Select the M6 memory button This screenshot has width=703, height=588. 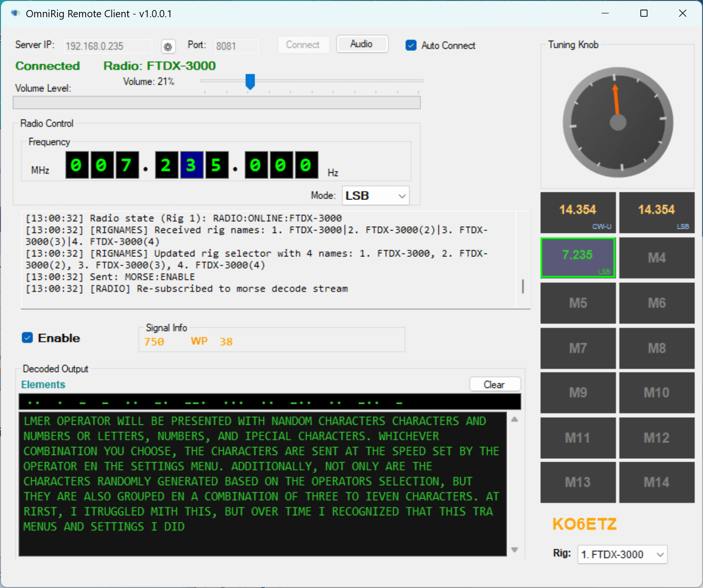pos(657,303)
